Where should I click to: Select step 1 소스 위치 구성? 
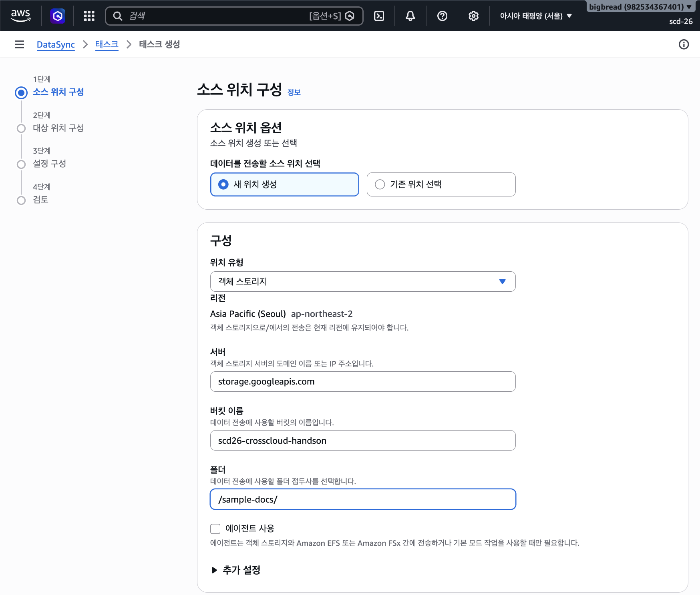pyautogui.click(x=58, y=92)
